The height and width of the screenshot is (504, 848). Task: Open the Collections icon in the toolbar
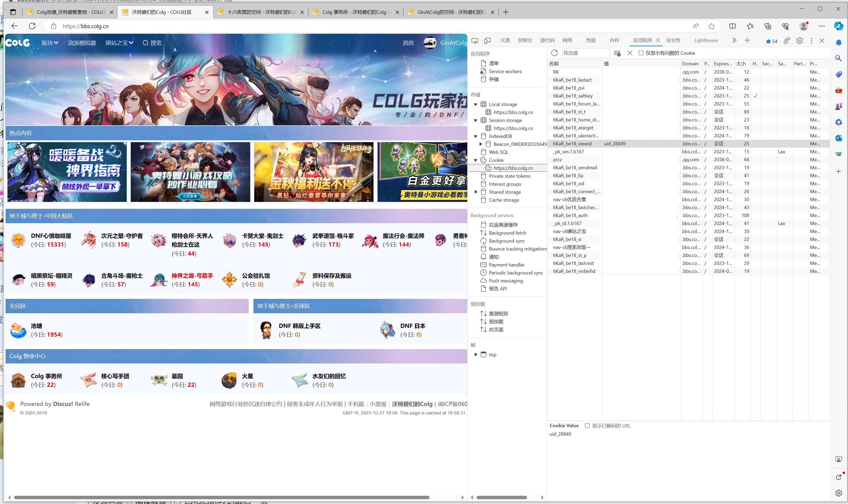pos(768,26)
